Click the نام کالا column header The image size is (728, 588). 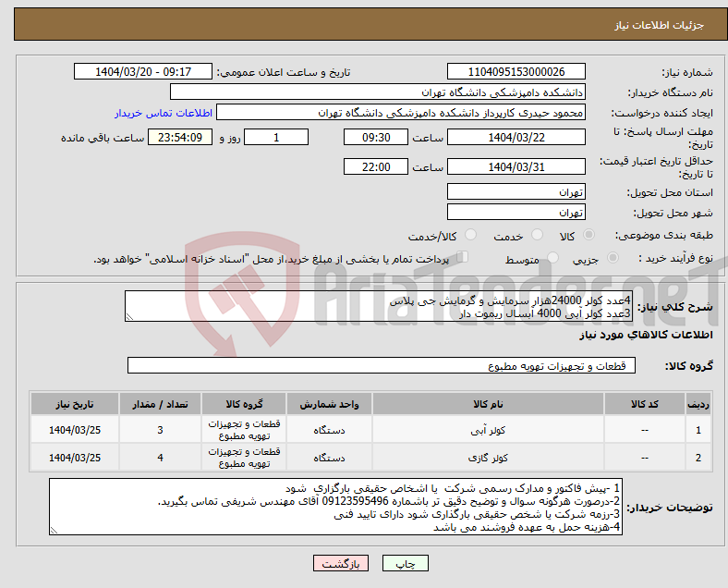pos(488,404)
